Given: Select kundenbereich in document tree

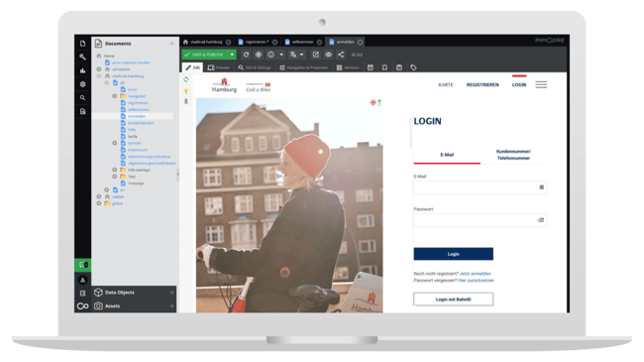Looking at the screenshot, I should (141, 123).
